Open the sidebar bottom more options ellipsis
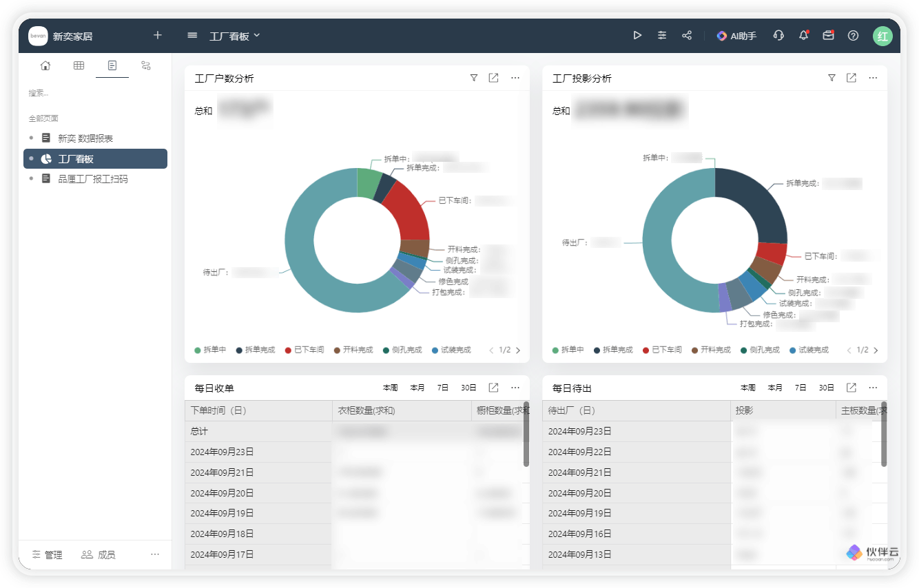Viewport: 919px width, 588px height. point(155,554)
